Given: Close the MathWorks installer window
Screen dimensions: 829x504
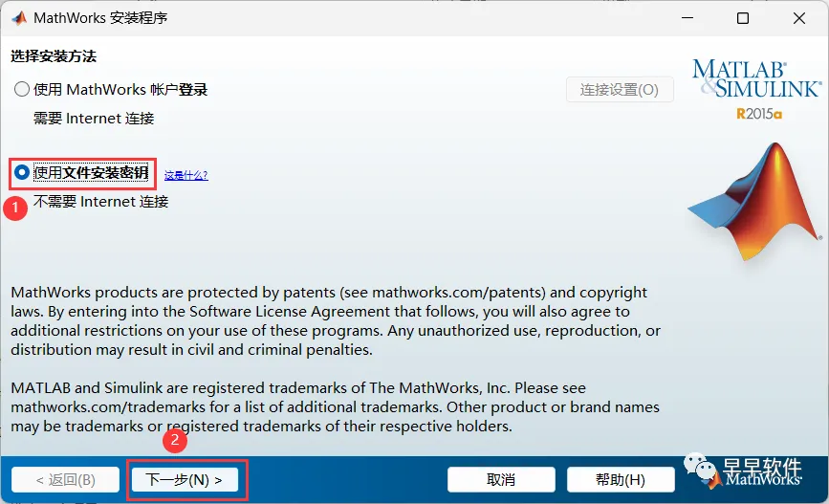Looking at the screenshot, I should pos(799,18).
